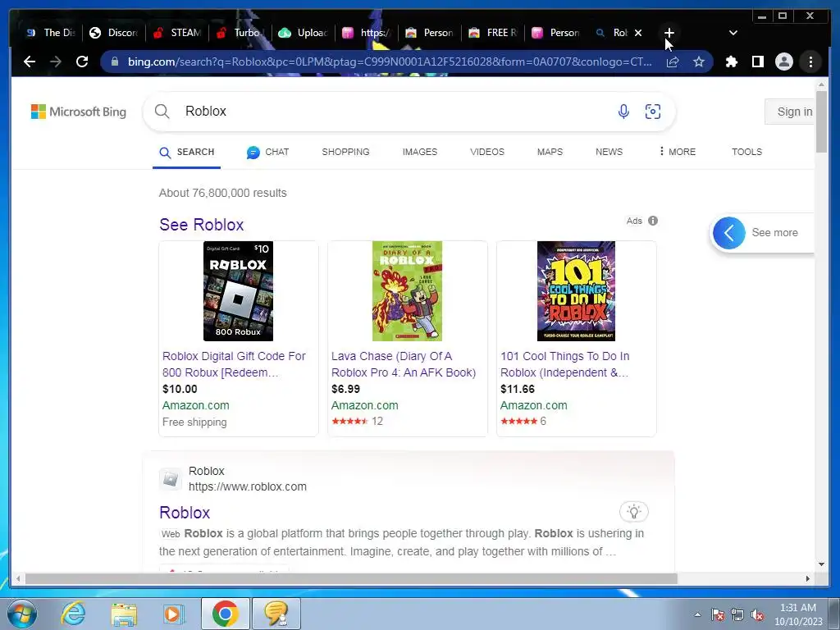Switch to the FREE R tab
Image resolution: width=840 pixels, height=630 pixels.
(x=493, y=33)
